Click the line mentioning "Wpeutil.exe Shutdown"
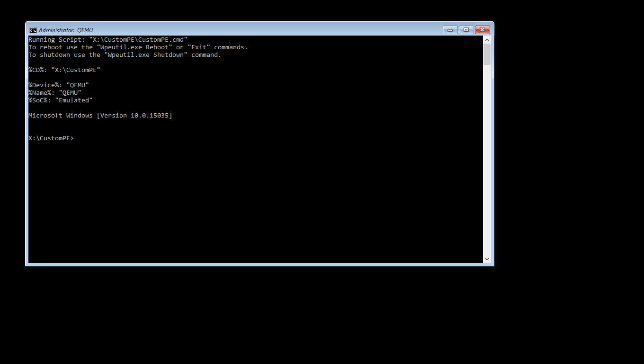Viewport: 644px width, 364px height. click(x=125, y=55)
